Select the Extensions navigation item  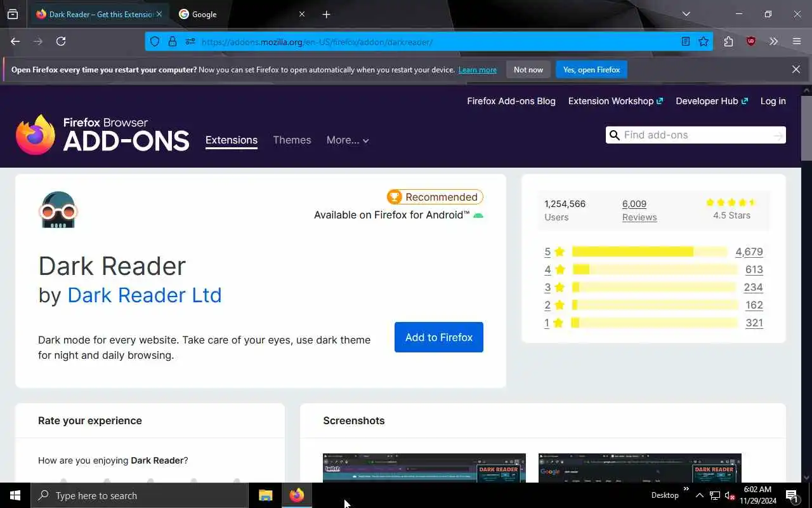(x=232, y=140)
